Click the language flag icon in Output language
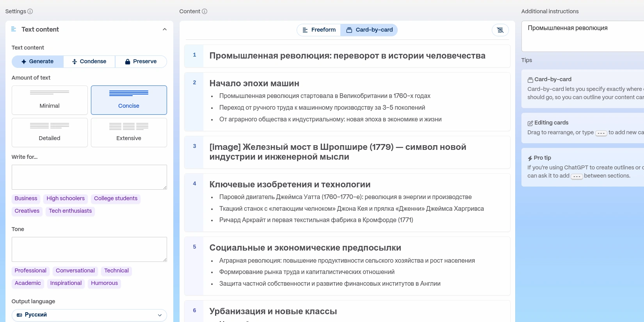The width and height of the screenshot is (644, 322). coord(20,315)
